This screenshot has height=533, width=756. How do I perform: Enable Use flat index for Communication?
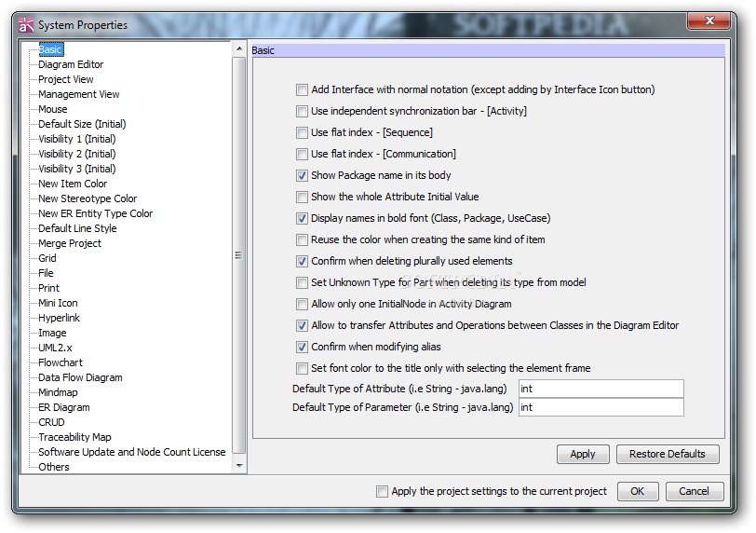[302, 154]
